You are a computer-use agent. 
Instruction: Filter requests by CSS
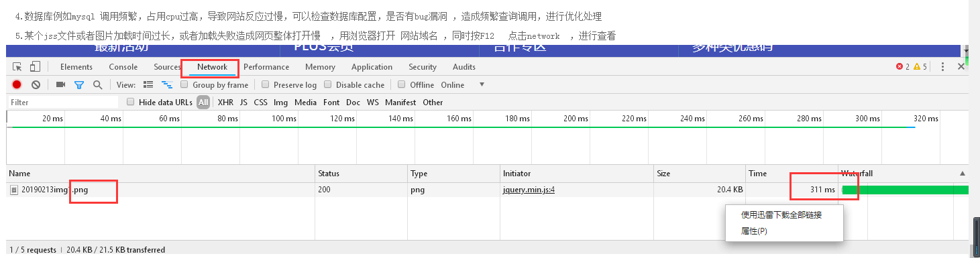pos(261,103)
